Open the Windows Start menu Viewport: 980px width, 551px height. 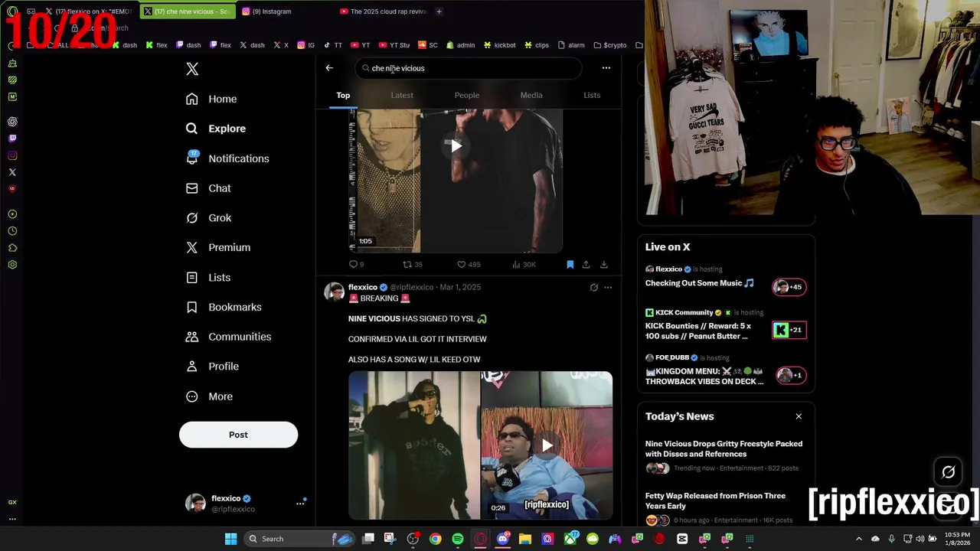click(x=230, y=539)
